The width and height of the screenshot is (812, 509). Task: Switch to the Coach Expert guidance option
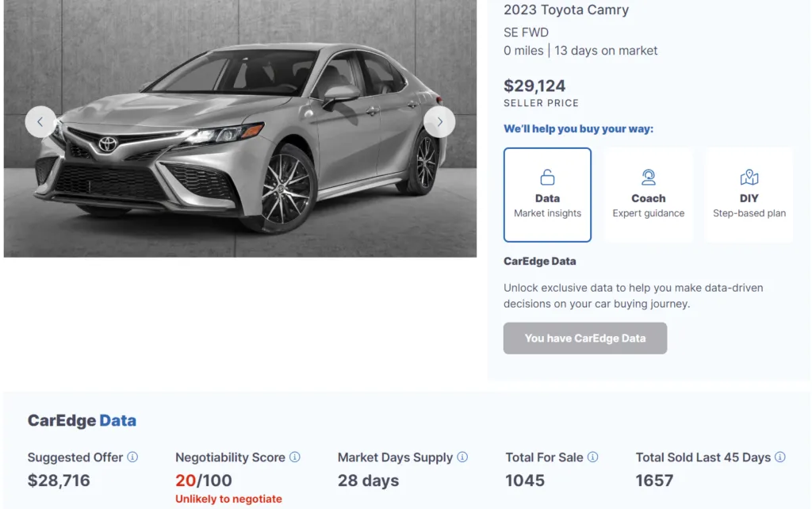(x=649, y=194)
